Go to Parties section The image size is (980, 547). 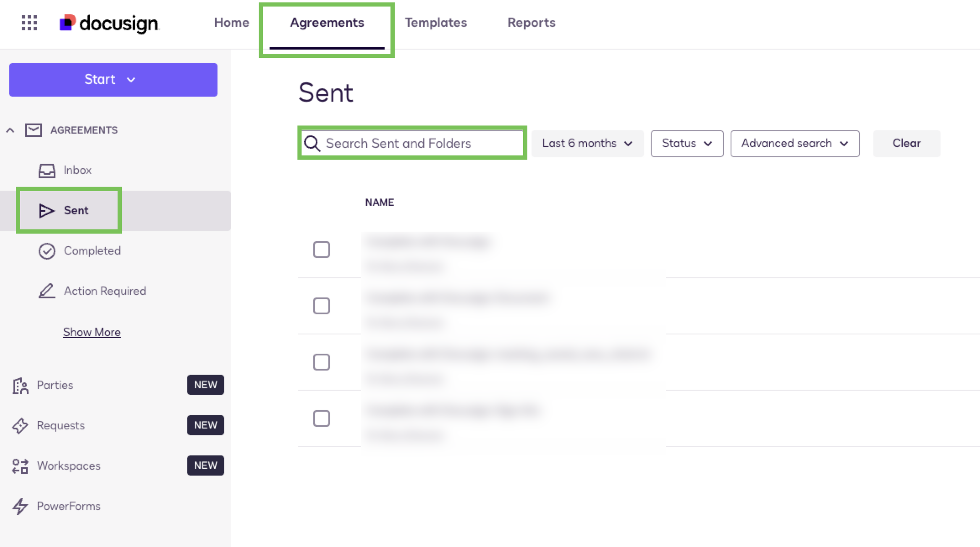[55, 385]
